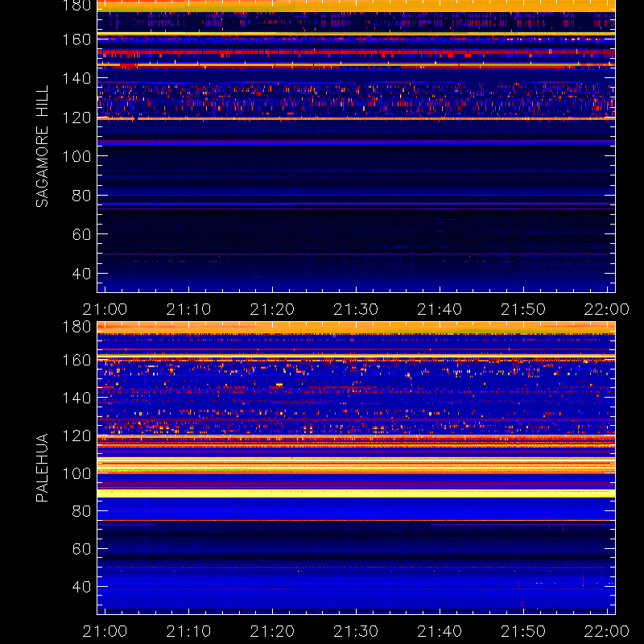Click the 21:00 time label under Sagamore Hill plot
644x644 pixels.
pos(105,309)
